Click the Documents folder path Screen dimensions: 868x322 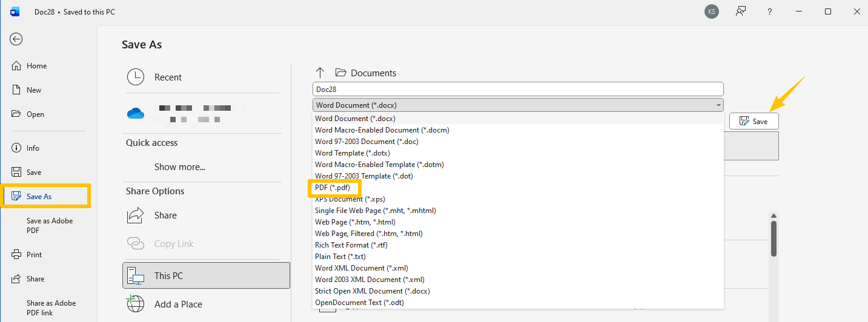coord(366,73)
